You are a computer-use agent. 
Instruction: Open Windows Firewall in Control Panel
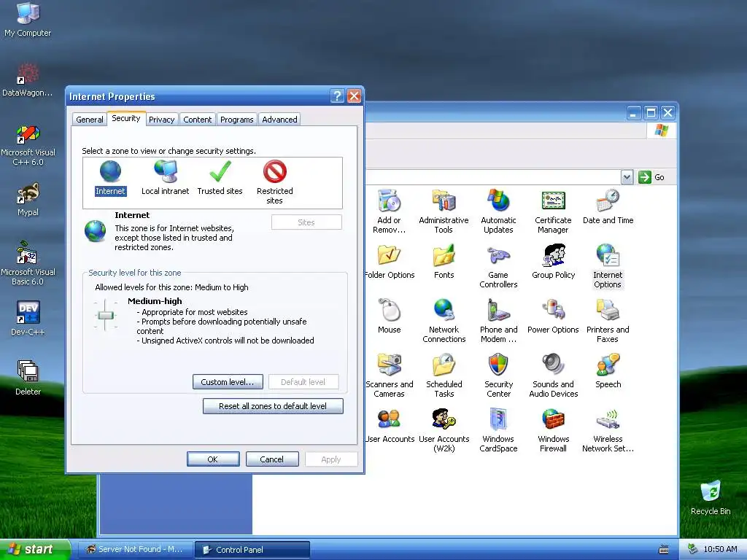pos(553,430)
